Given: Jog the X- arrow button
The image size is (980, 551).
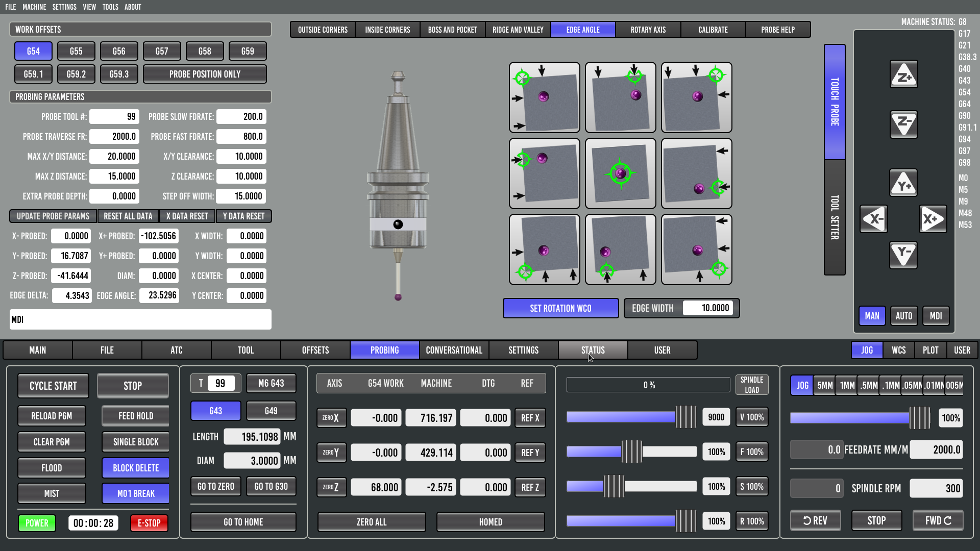Looking at the screenshot, I should coord(874,219).
